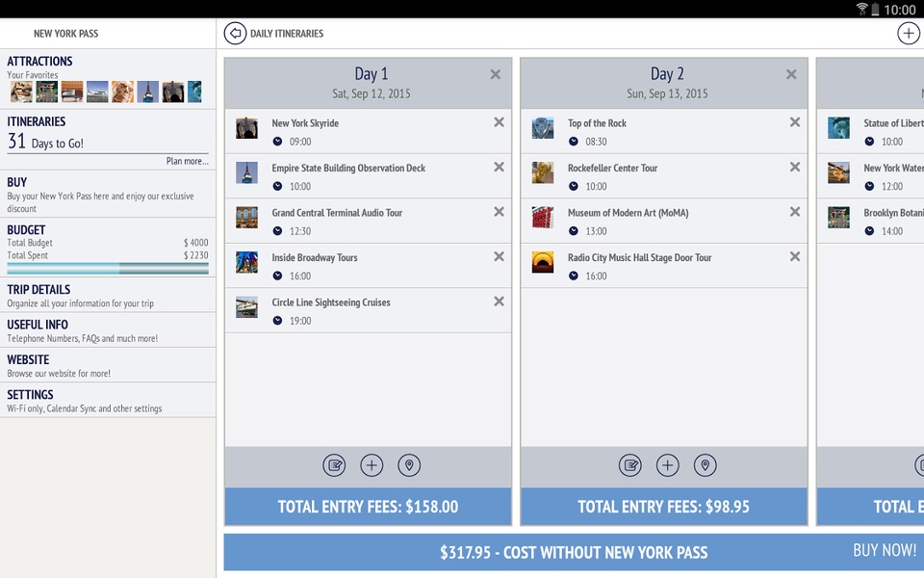This screenshot has width=924, height=578.
Task: Select the Radio City Music Hall thumbnail
Action: 543,262
